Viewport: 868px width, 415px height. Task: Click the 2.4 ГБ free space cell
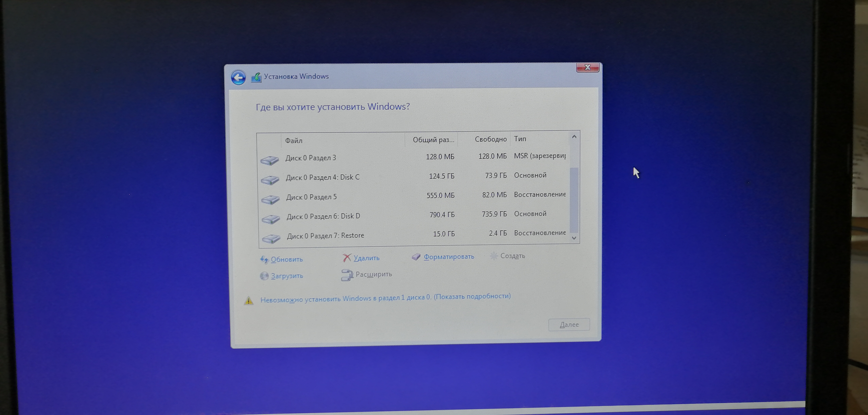498,233
